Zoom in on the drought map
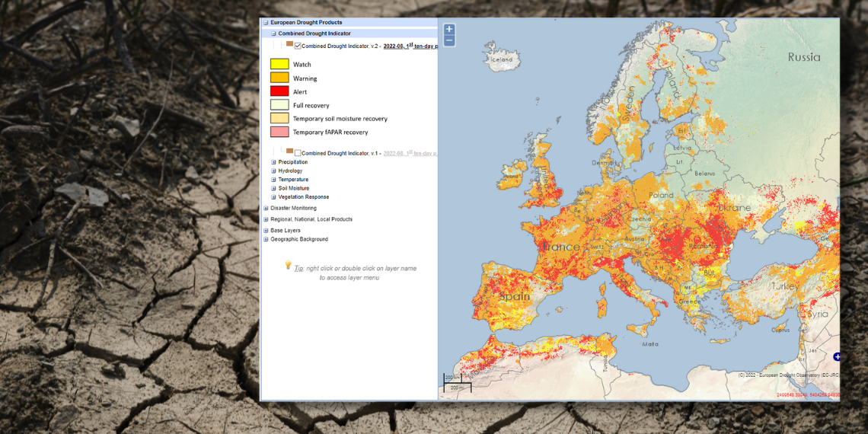Screen dimensions: 868x434 [449, 29]
